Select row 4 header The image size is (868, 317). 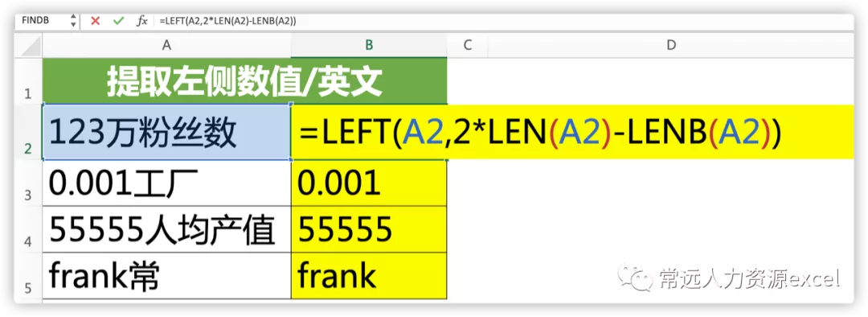29,228
